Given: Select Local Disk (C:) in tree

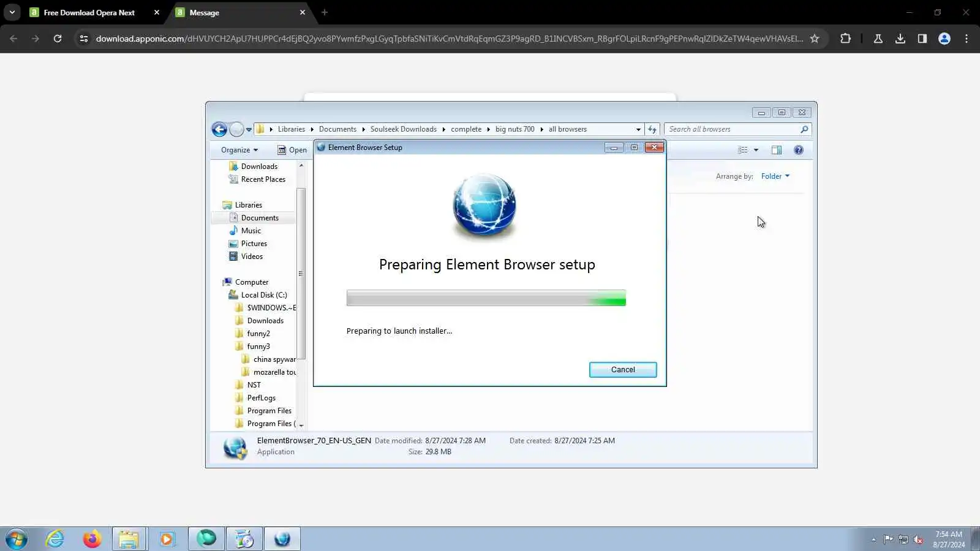Looking at the screenshot, I should 264,295.
